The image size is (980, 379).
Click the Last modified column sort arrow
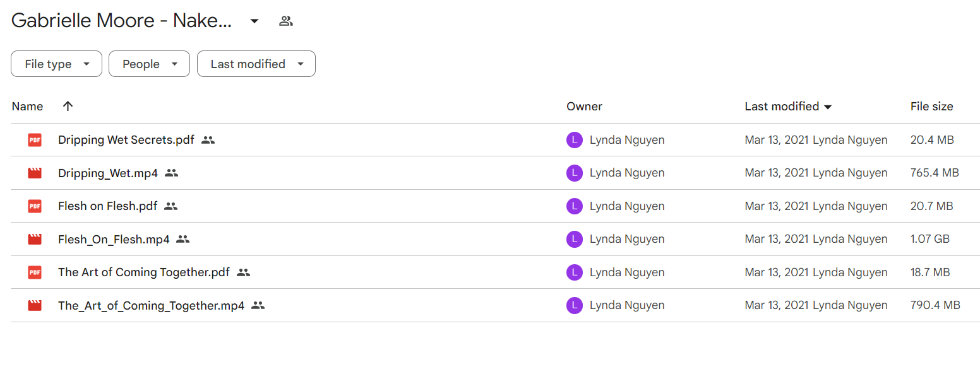[828, 107]
